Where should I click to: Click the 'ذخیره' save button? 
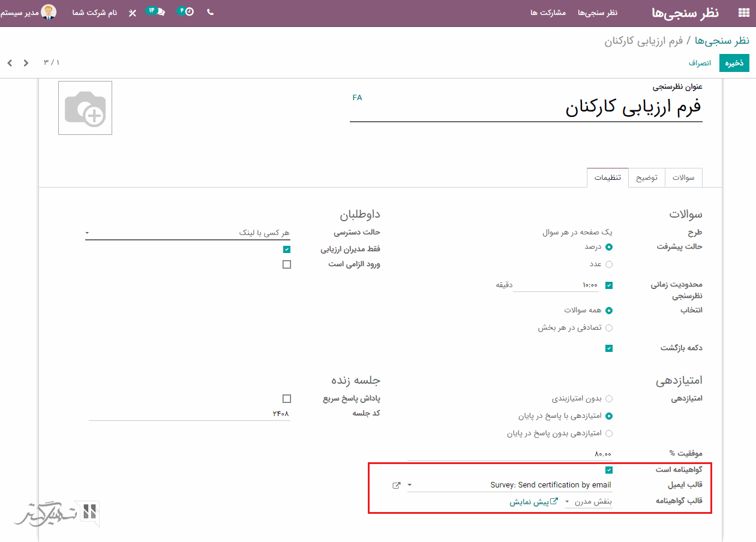734,63
